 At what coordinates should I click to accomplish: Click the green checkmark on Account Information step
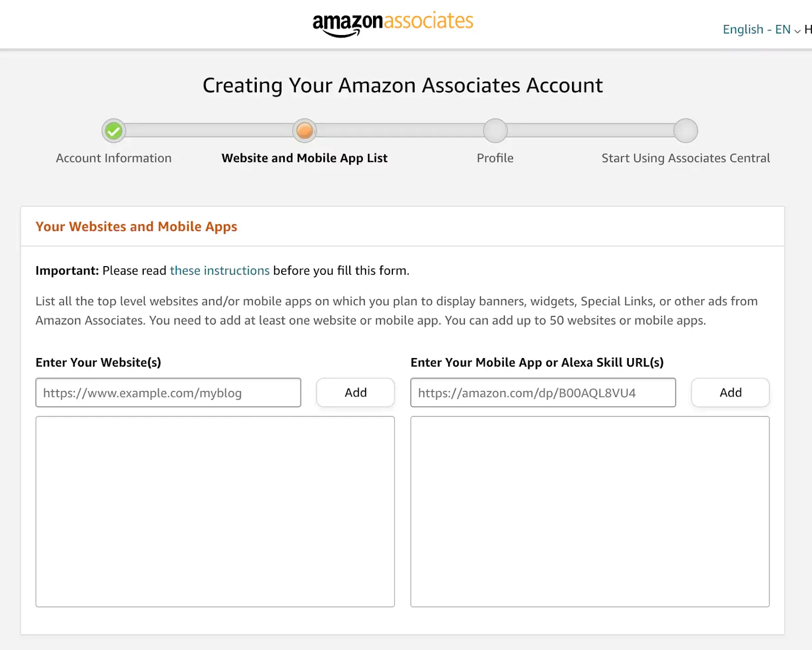pyautogui.click(x=113, y=131)
